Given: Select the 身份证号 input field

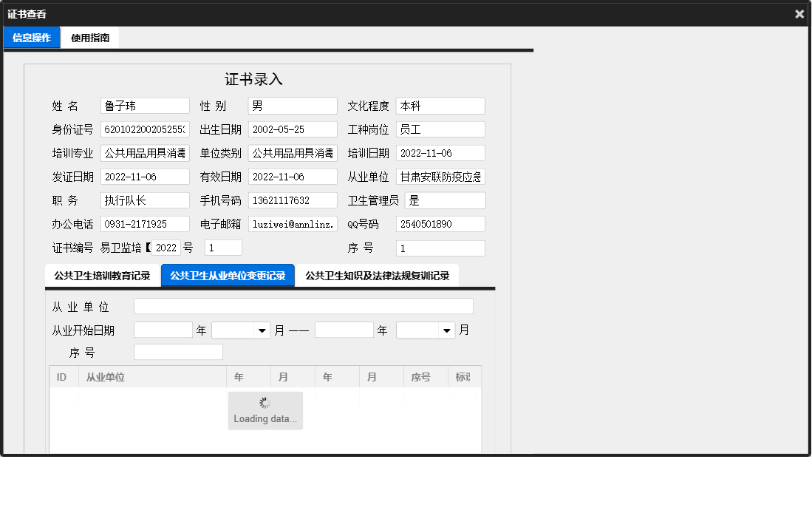Looking at the screenshot, I should point(144,129).
